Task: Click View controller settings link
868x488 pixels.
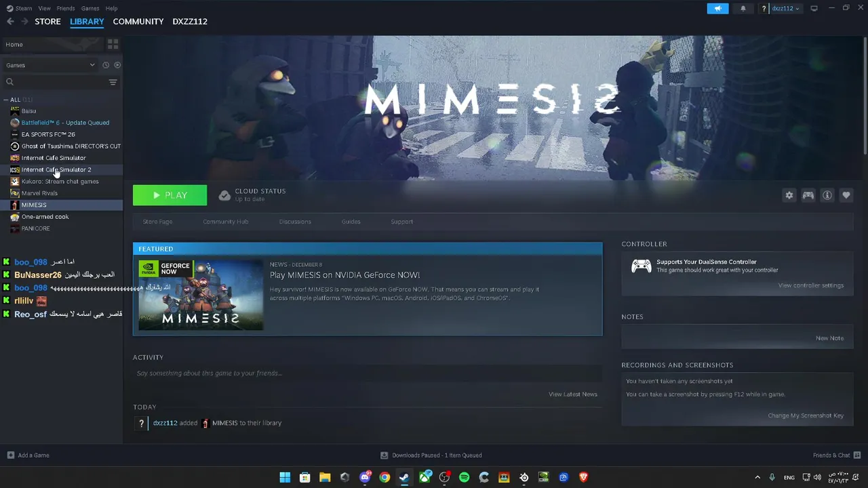Action: click(811, 285)
